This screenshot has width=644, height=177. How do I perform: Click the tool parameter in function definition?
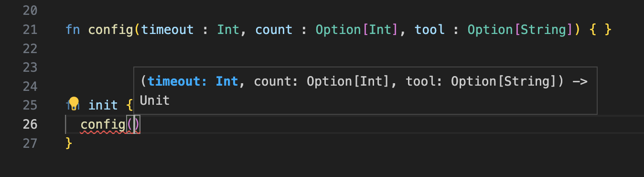(429, 30)
